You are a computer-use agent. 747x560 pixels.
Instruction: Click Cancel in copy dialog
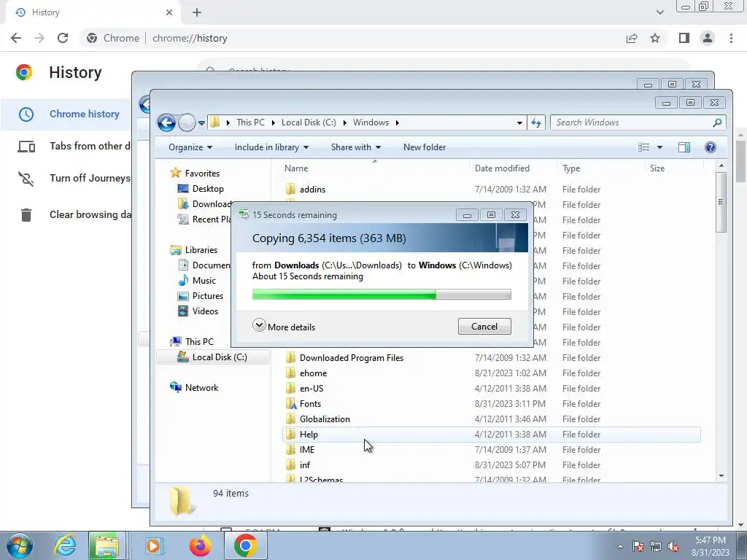click(x=484, y=327)
